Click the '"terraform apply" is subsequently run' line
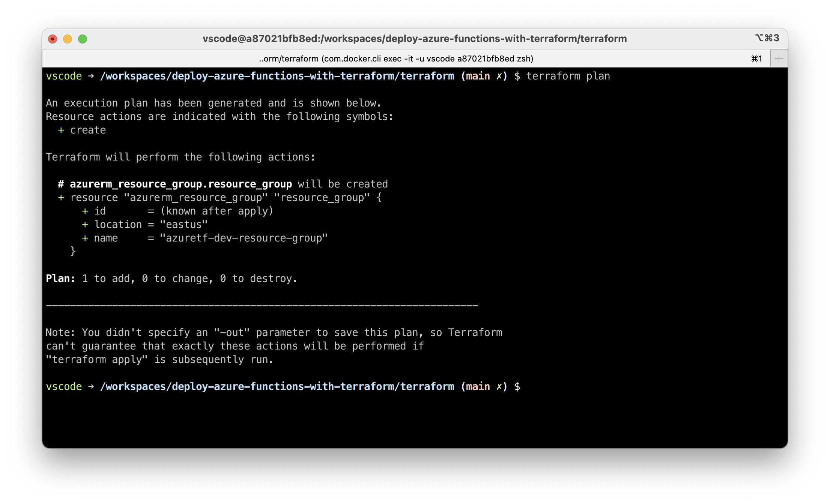Screen dimensions: 830x504 tap(159, 360)
